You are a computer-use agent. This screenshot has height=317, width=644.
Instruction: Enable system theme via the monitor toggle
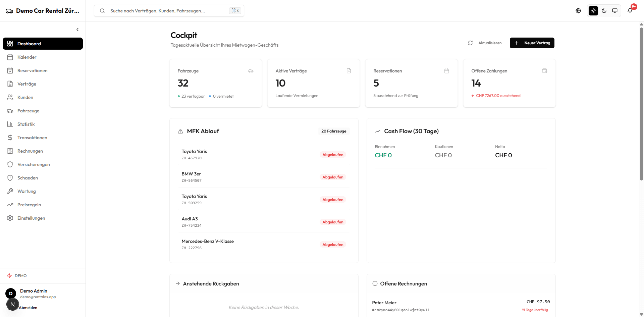[x=615, y=11]
